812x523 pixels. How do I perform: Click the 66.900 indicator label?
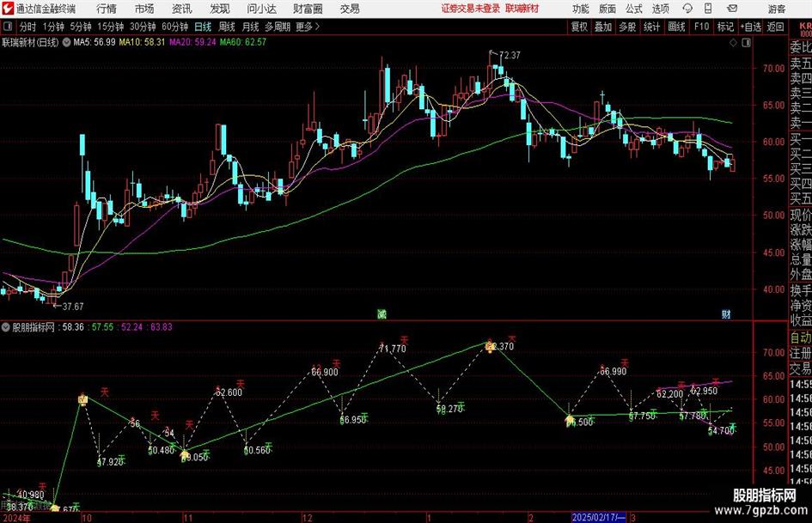pyautogui.click(x=325, y=372)
